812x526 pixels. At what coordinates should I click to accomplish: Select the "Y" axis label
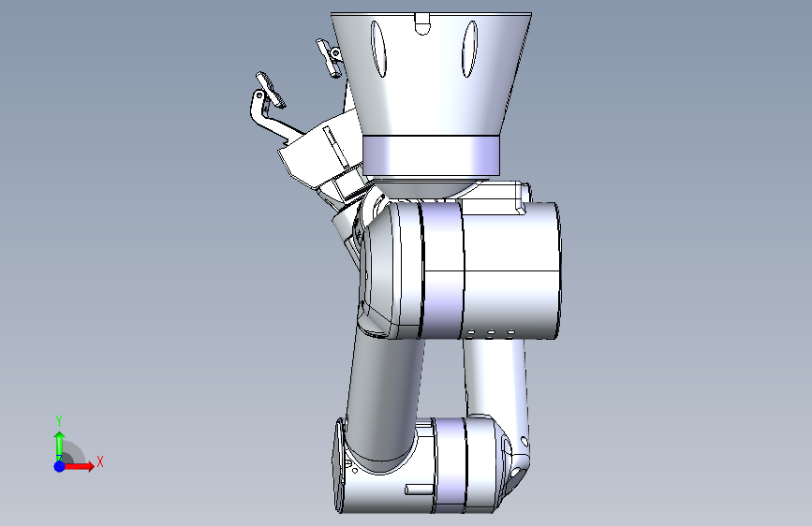59,421
